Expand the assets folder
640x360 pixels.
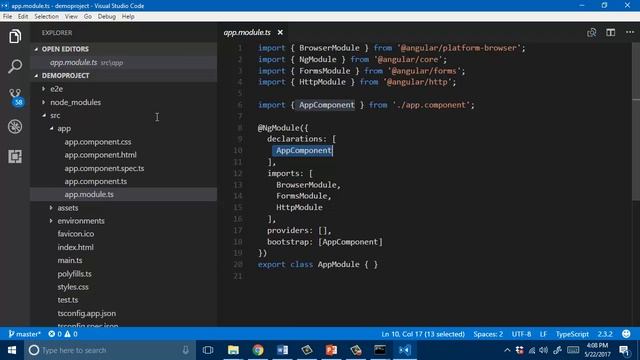51,208
